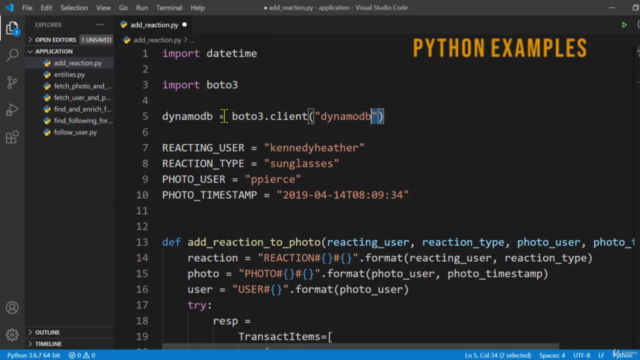The width and height of the screenshot is (640, 360).
Task: Open Explorer more actions ellipsis
Action: [x=100, y=24]
